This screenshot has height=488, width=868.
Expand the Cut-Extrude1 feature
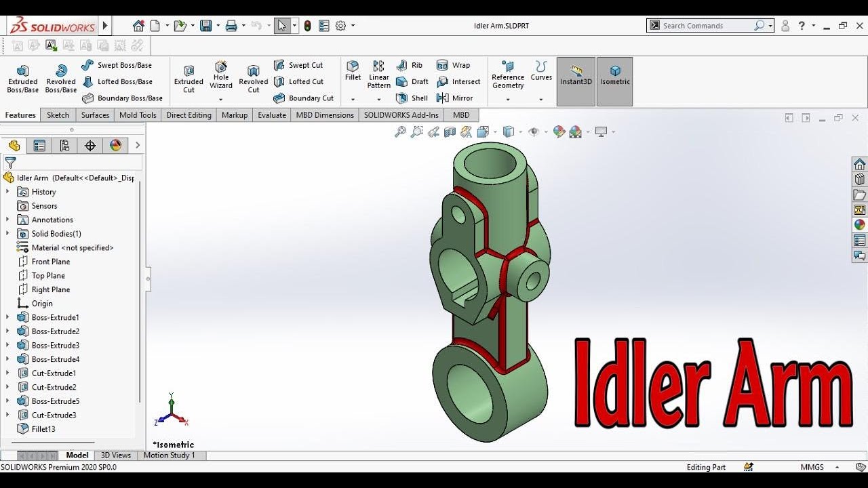coord(7,373)
